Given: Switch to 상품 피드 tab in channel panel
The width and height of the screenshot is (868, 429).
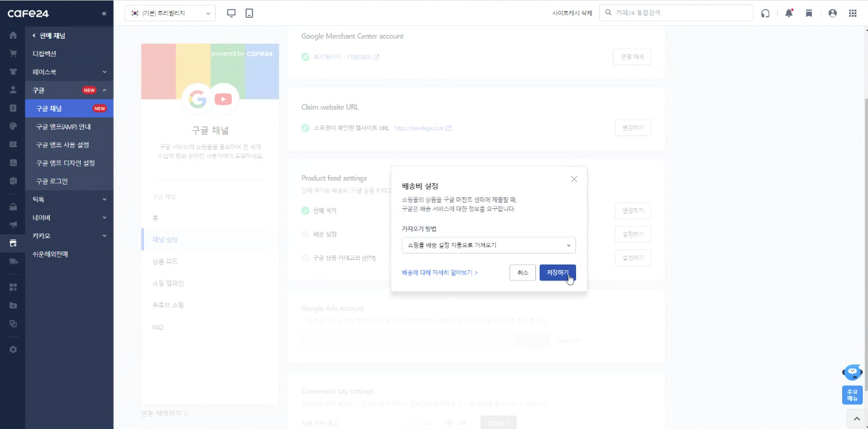Looking at the screenshot, I should point(165,261).
